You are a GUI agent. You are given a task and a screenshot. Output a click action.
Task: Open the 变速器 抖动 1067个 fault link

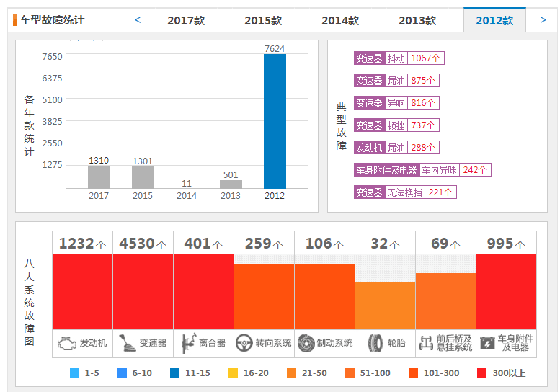(x=399, y=58)
